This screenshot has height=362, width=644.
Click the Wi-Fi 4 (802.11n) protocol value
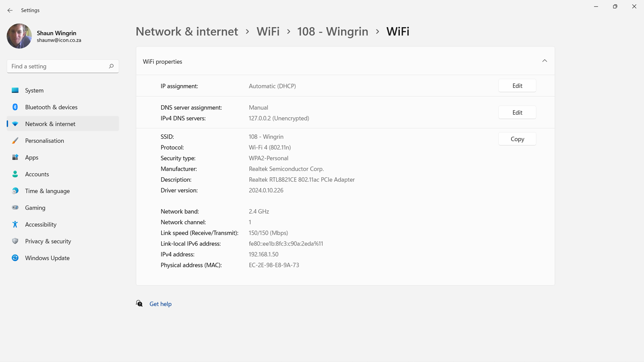[270, 147]
